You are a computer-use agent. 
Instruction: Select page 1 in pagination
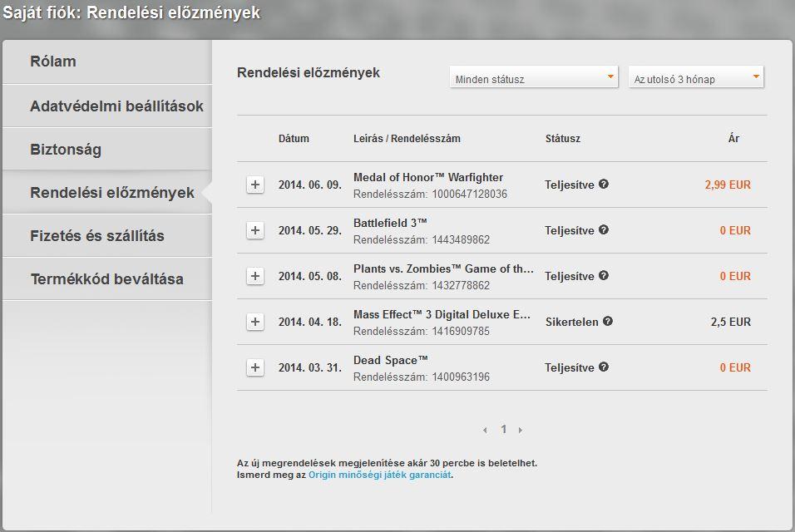(503, 429)
